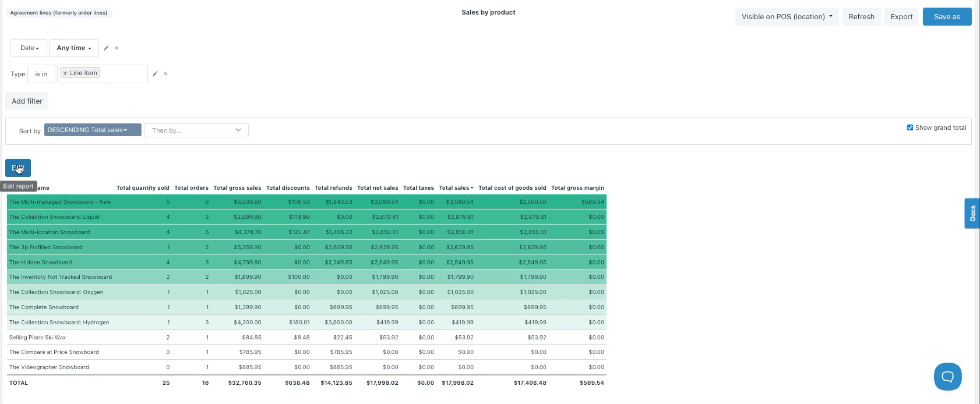This screenshot has height=404, width=980.
Task: Open Visible on POS (location) menu
Action: tap(787, 17)
